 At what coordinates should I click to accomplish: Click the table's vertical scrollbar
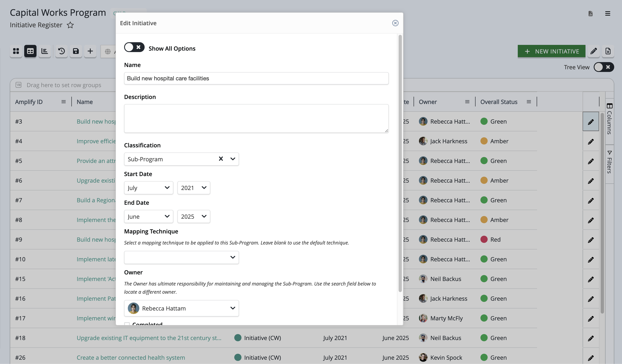(x=602, y=213)
